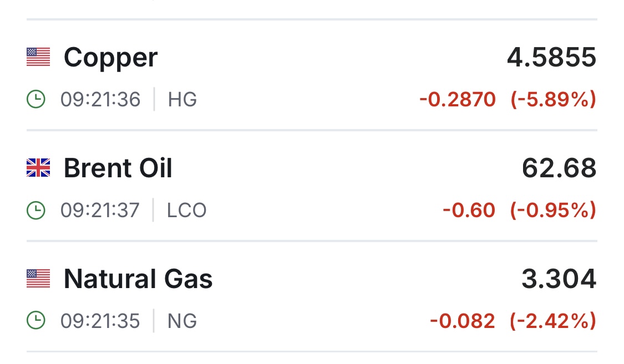624x364 pixels.
Task: Click the green clock icon in Brent Oil row
Action: (36, 210)
